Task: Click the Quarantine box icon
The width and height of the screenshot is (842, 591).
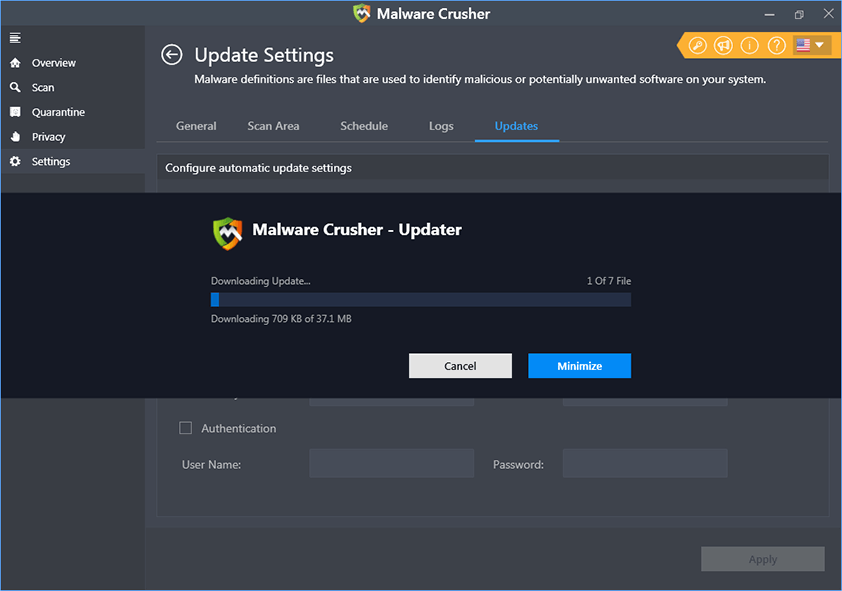Action: (15, 112)
